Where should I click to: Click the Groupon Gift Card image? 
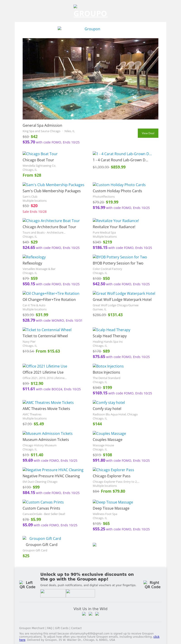pyautogui.click(x=42, y=539)
